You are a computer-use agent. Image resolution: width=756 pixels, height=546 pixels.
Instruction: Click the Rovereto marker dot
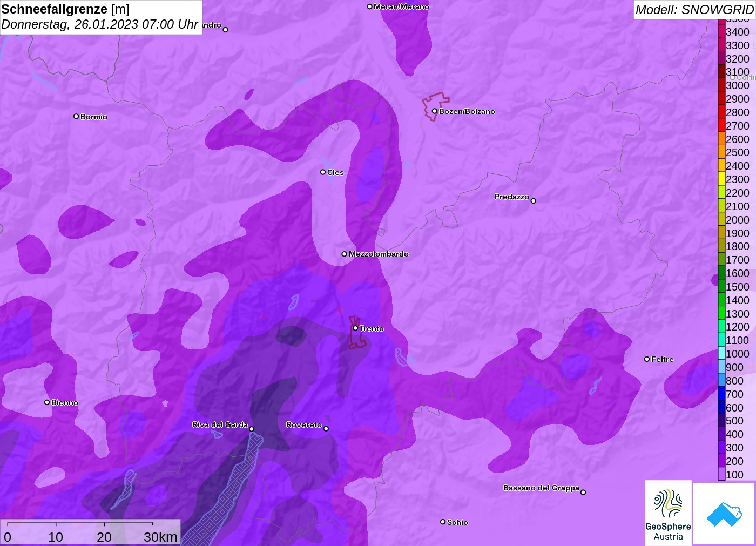pyautogui.click(x=326, y=429)
